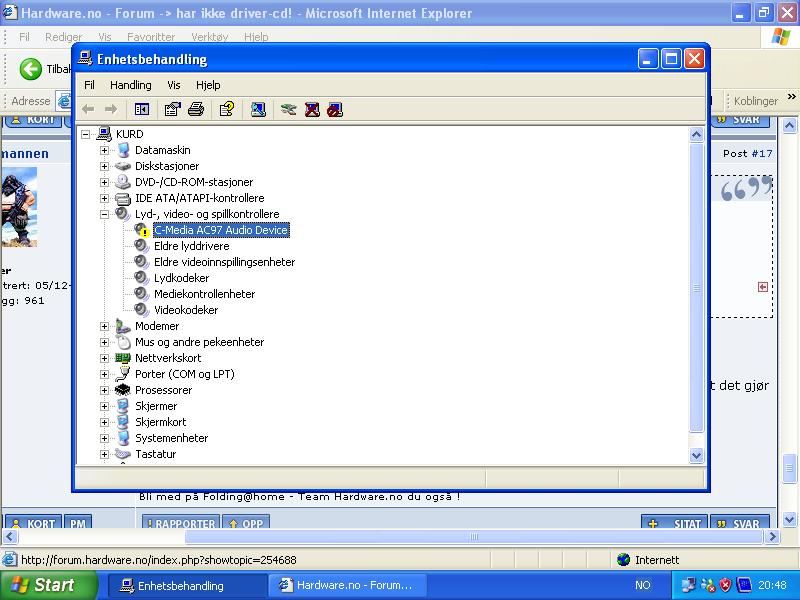The width and height of the screenshot is (800, 600).
Task: Expand the Skjermkort node
Action: coord(105,422)
